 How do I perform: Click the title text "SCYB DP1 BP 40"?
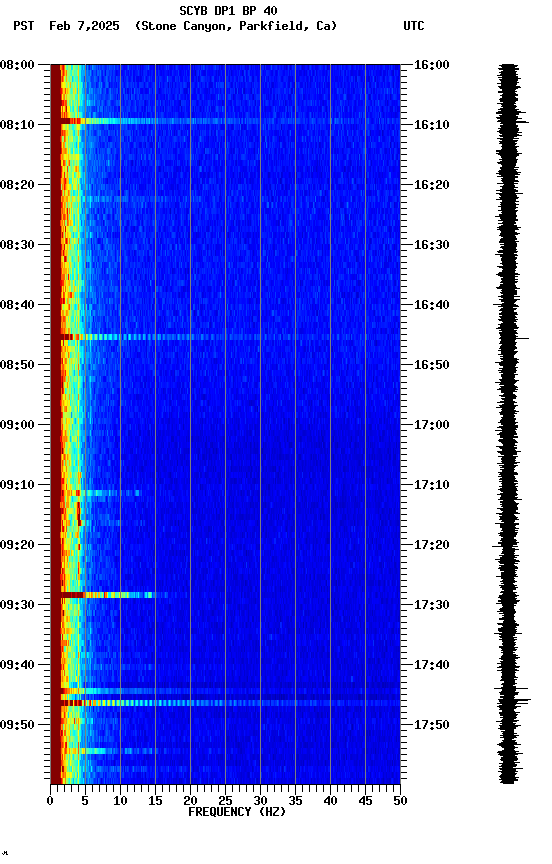pos(228,10)
